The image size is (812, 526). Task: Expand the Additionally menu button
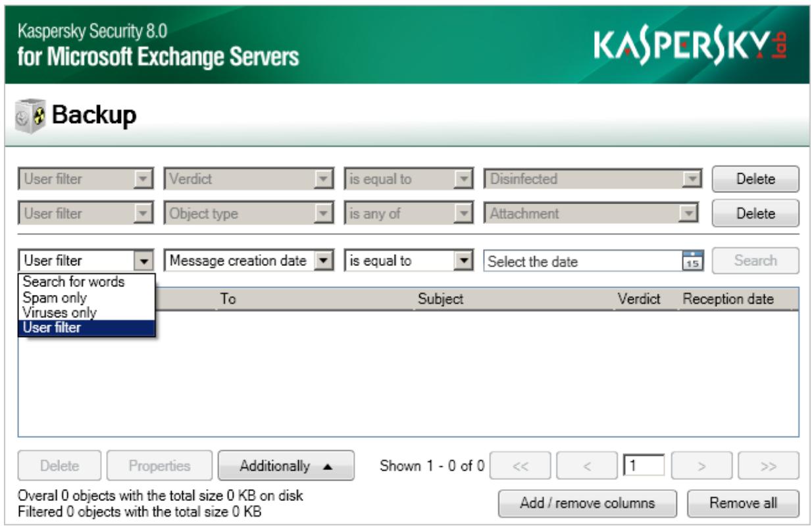tap(286, 466)
